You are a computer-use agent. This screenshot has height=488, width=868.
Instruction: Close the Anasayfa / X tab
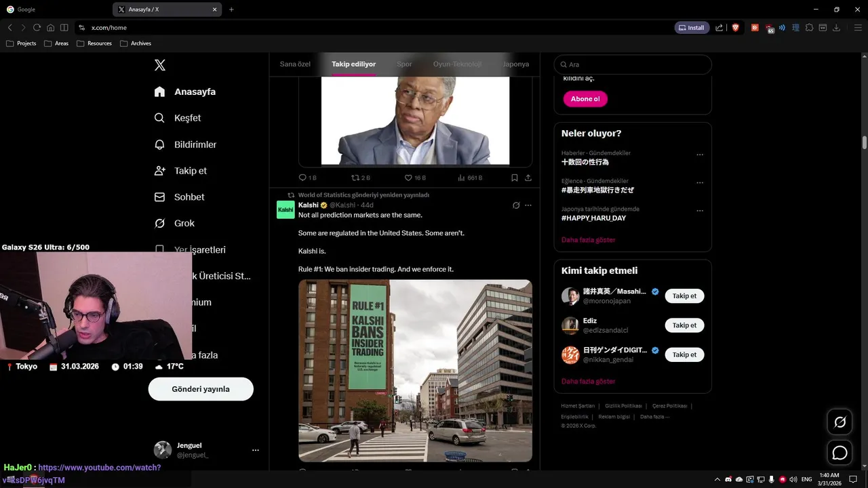click(x=215, y=9)
